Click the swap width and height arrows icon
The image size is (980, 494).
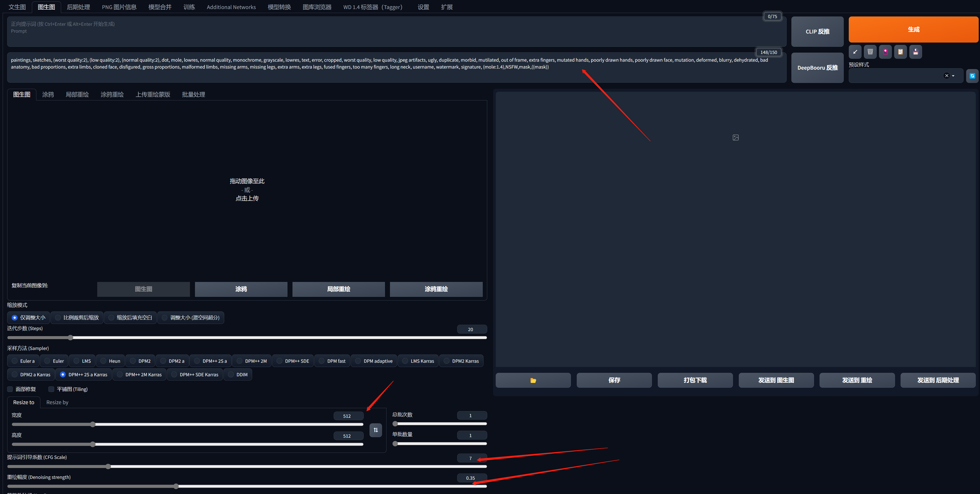[x=375, y=430]
